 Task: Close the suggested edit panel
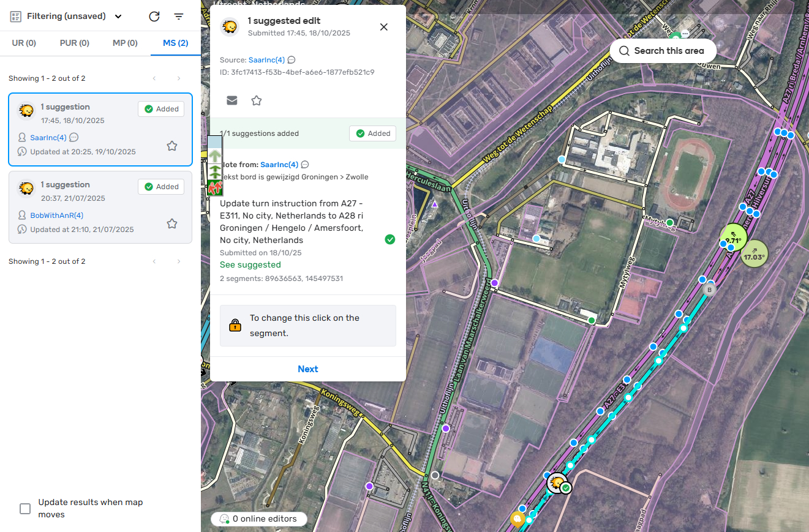[384, 27]
